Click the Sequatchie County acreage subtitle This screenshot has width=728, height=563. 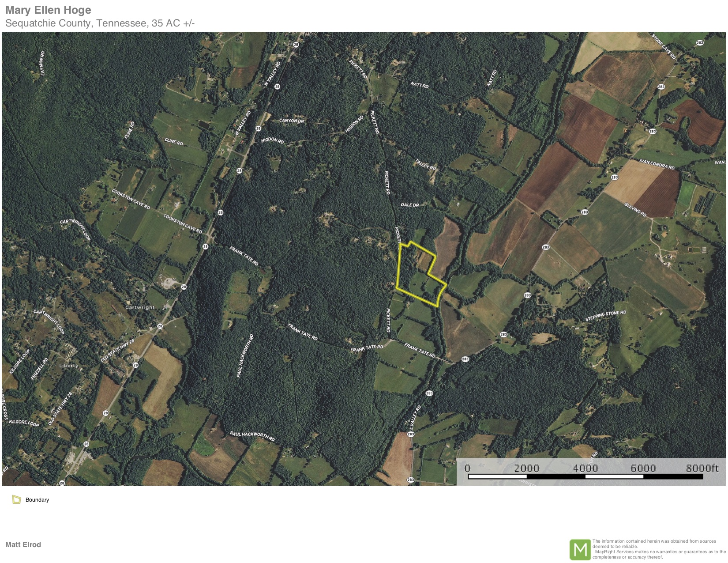100,23
